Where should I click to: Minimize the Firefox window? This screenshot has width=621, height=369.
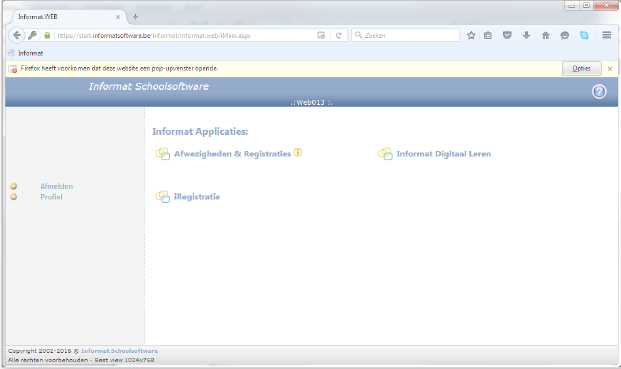click(x=571, y=6)
